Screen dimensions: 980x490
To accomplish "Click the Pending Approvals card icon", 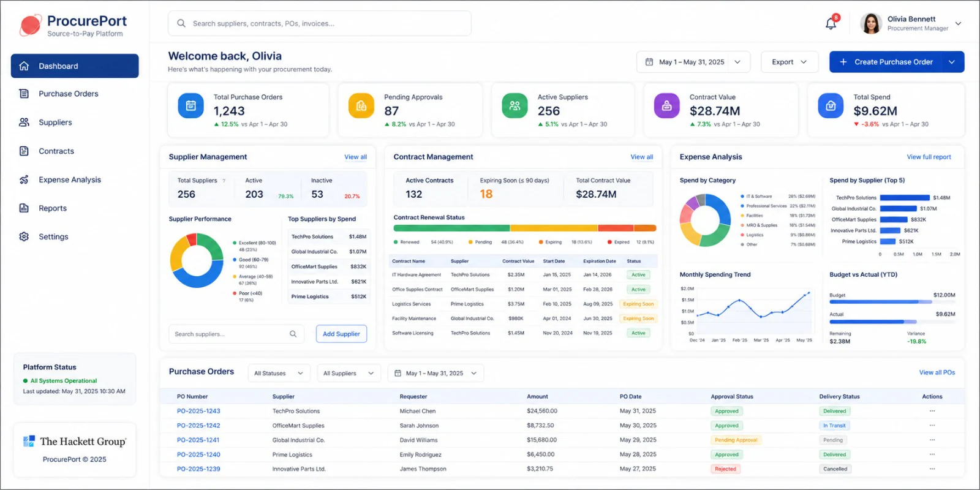I will 361,105.
